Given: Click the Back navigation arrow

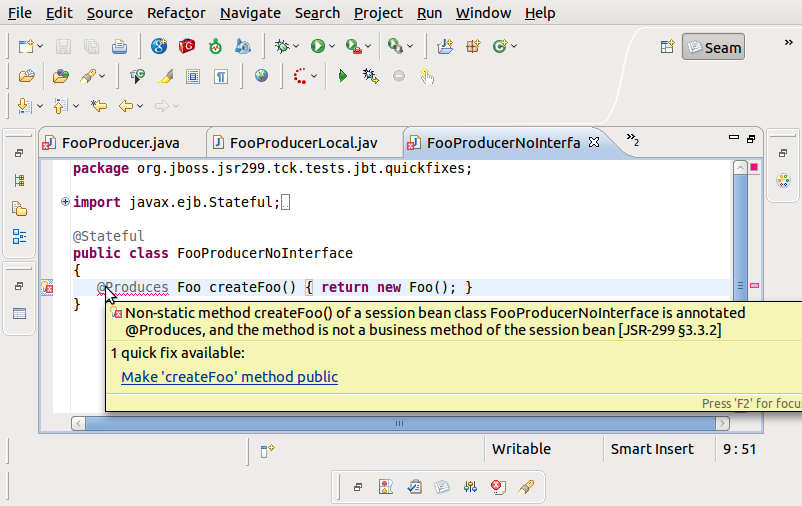Looking at the screenshot, I should click(x=126, y=106).
